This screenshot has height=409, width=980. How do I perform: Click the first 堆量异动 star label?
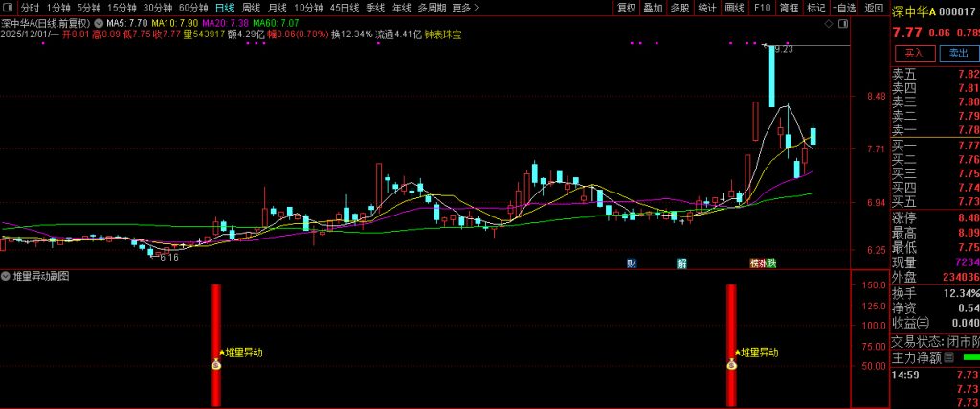pos(240,352)
